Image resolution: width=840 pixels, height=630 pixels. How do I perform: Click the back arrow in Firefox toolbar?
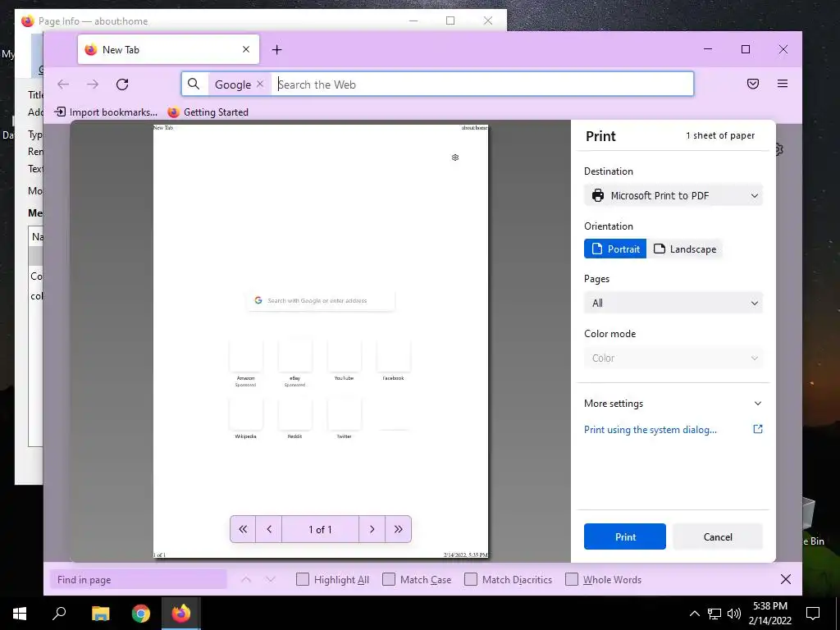(63, 84)
